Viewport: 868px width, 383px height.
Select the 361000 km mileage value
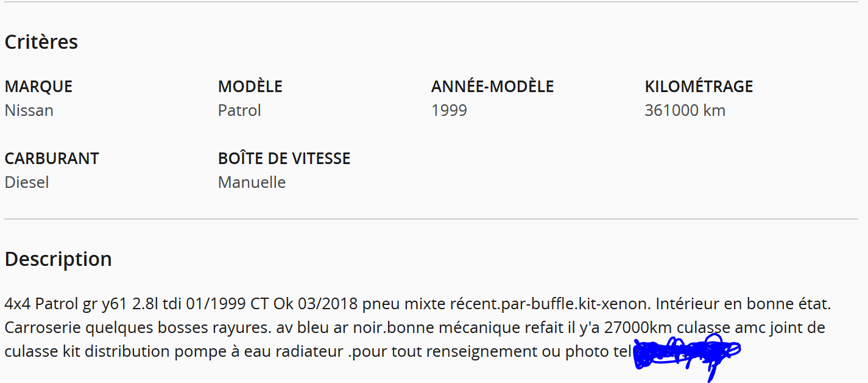tap(685, 110)
